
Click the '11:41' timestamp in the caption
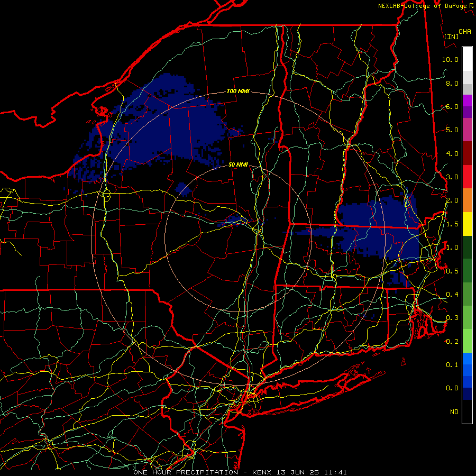335,472
